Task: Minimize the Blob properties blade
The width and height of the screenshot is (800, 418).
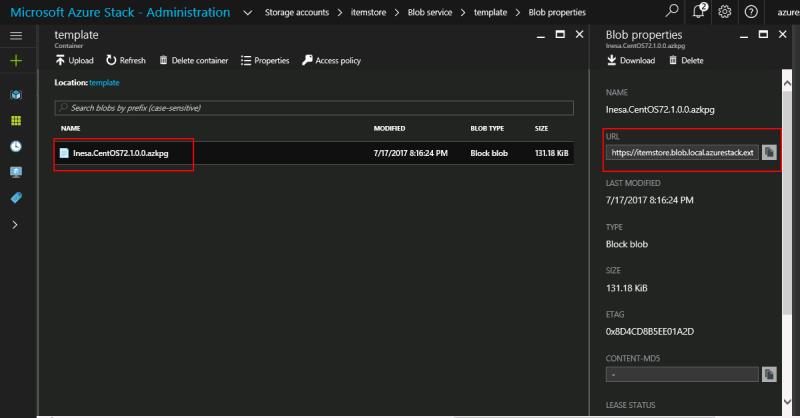Action: pyautogui.click(x=744, y=35)
